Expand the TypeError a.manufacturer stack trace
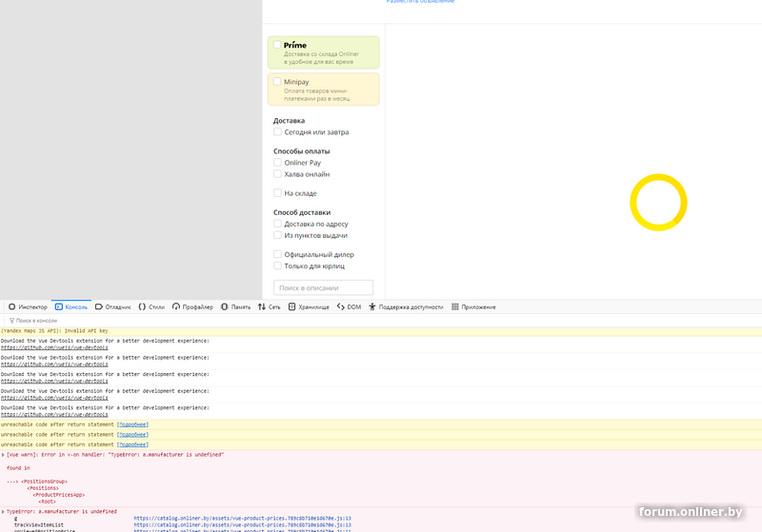The width and height of the screenshot is (762, 532). [x=3, y=512]
